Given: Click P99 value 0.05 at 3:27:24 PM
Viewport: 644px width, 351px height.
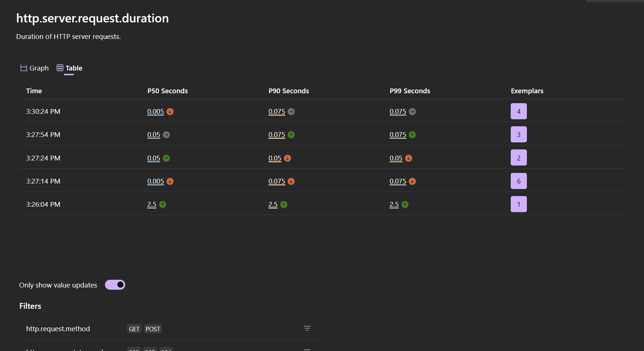Looking at the screenshot, I should (396, 158).
